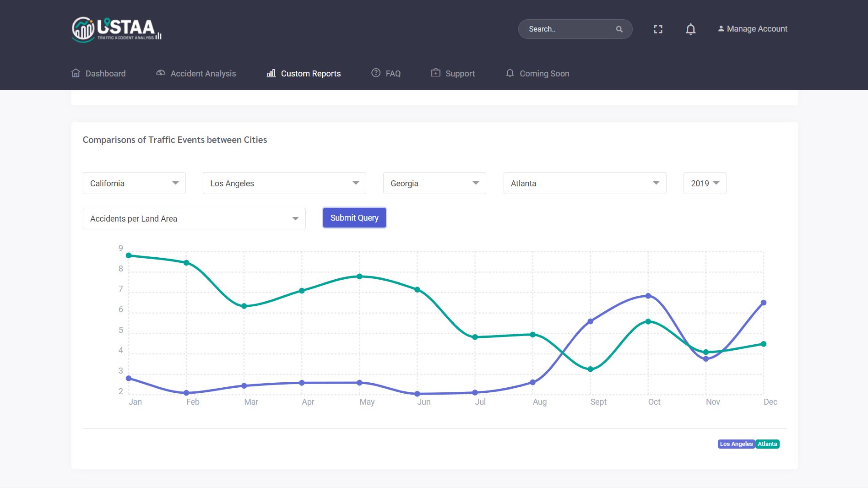The width and height of the screenshot is (868, 488).
Task: Open the 2019 year dropdown
Action: tap(705, 183)
